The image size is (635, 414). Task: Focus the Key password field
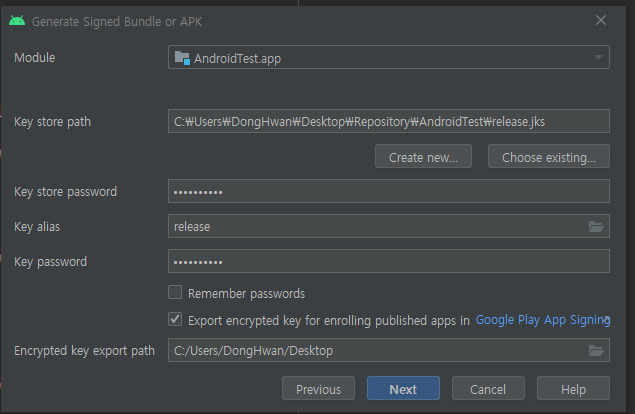pos(389,261)
